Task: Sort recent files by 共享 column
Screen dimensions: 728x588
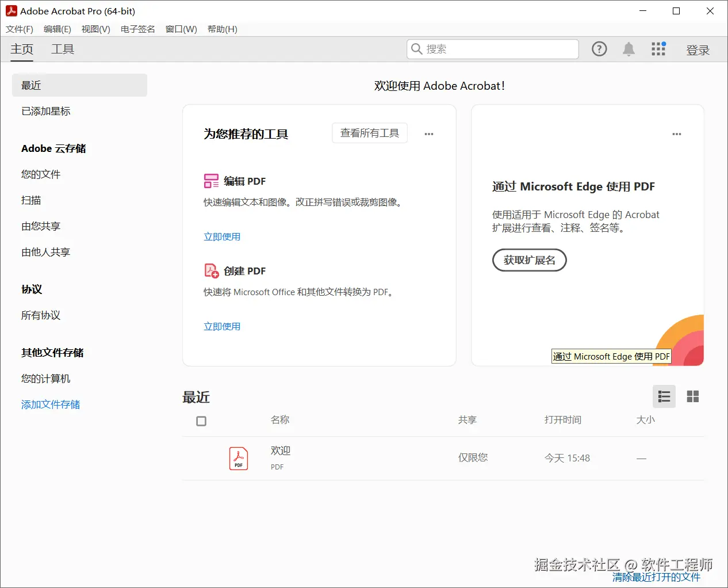Action: tap(468, 420)
